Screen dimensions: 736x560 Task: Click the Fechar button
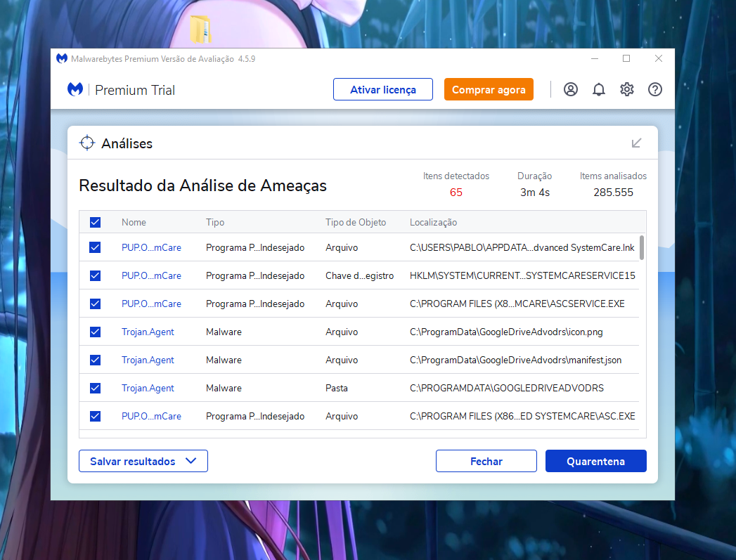[486, 461]
